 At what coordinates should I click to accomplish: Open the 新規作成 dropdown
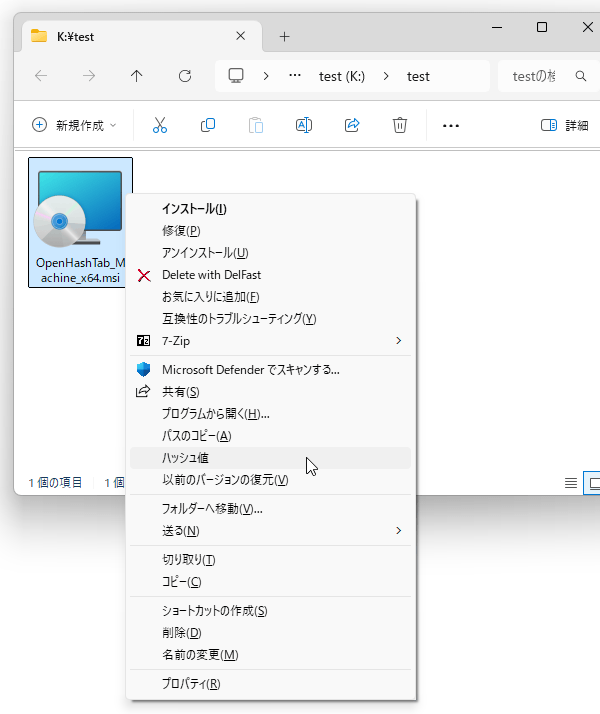click(x=74, y=125)
